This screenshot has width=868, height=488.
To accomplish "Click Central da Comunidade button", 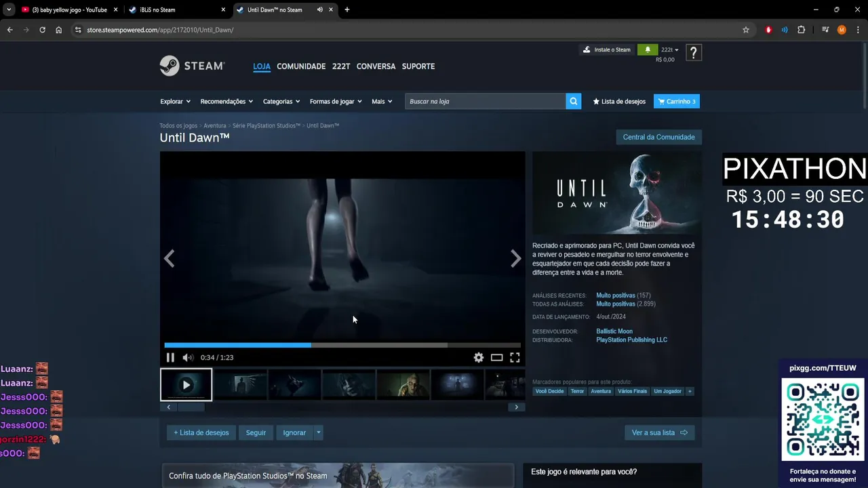I will [x=658, y=137].
